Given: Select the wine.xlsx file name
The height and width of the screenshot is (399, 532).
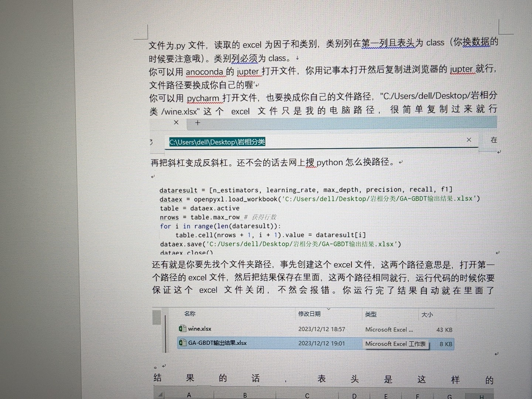Looking at the screenshot, I should pyautogui.click(x=199, y=328).
